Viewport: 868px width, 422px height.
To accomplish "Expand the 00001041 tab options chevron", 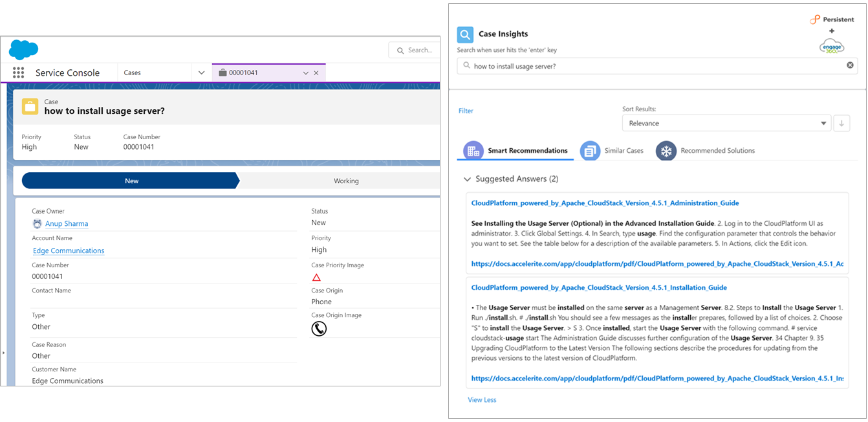I will pos(306,73).
